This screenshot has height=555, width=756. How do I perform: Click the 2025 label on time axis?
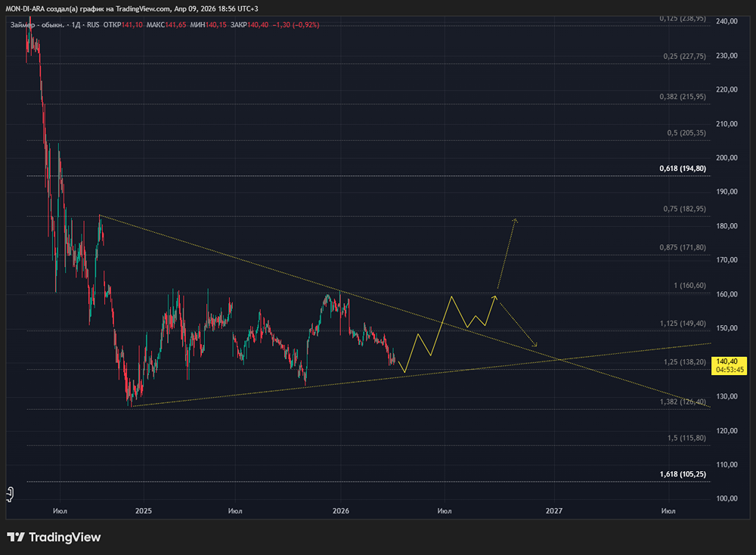pos(143,510)
